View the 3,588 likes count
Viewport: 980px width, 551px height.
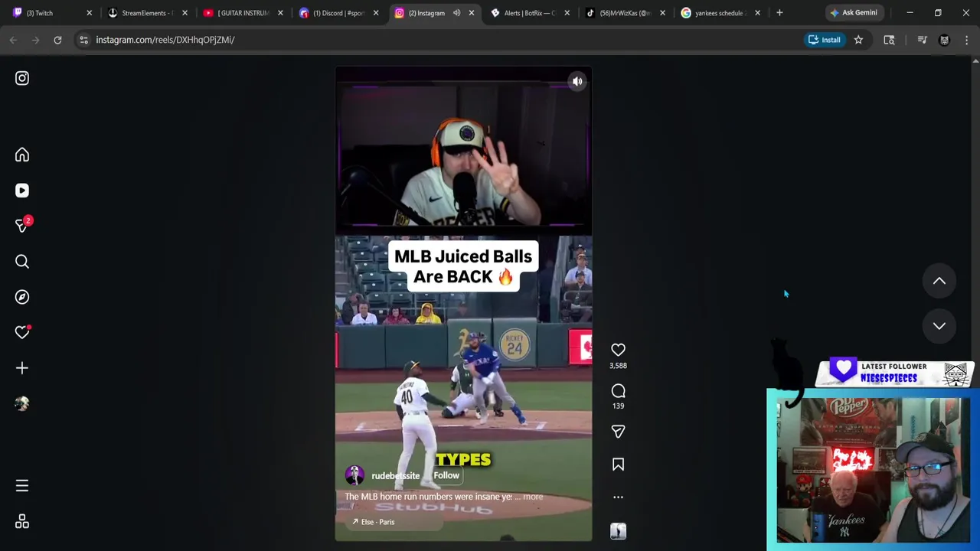coord(618,366)
